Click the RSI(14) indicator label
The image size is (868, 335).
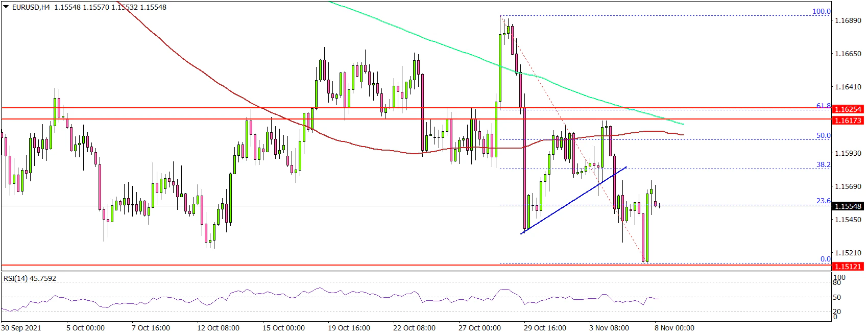30,278
